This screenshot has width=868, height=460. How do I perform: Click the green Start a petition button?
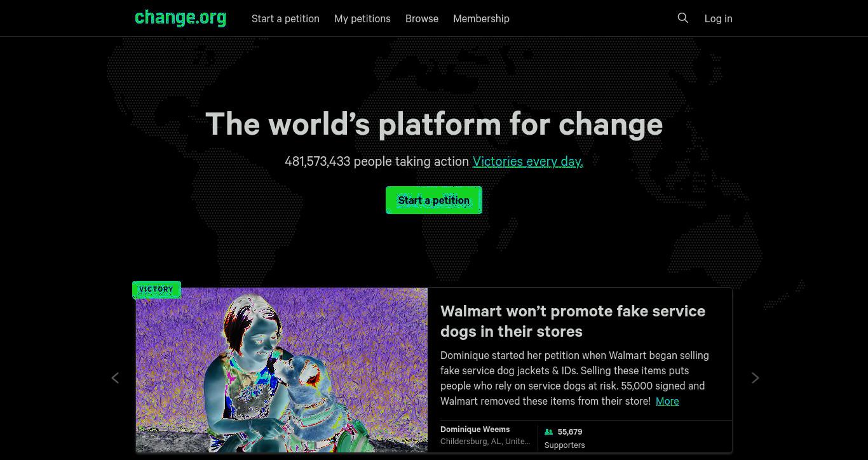click(434, 200)
